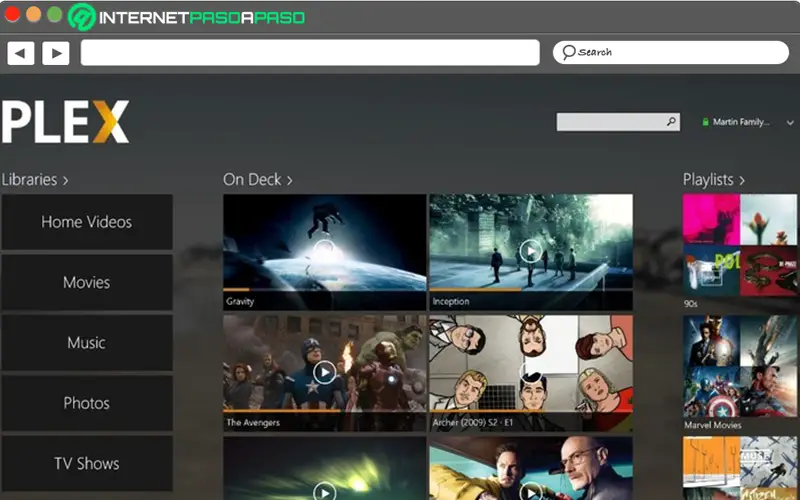
Task: Play Gravity from On Deck
Action: point(324,249)
